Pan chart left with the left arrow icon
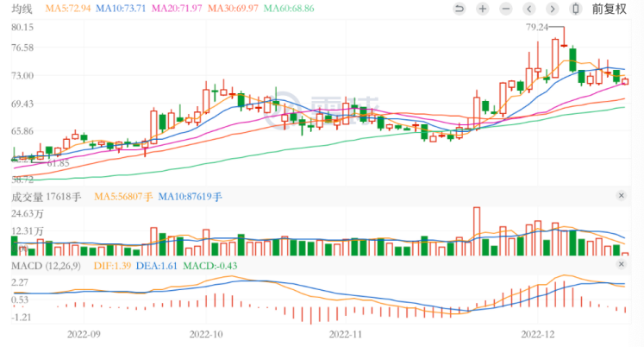644x347 pixels. point(529,9)
